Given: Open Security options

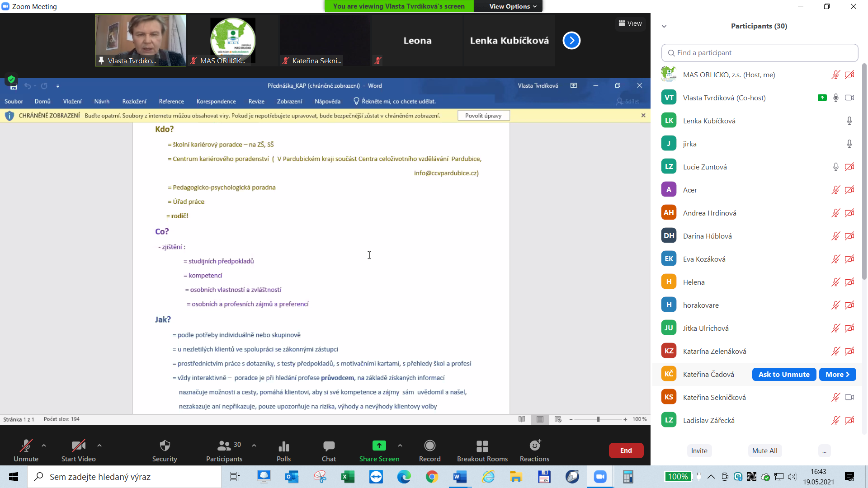Looking at the screenshot, I should 165,450.
